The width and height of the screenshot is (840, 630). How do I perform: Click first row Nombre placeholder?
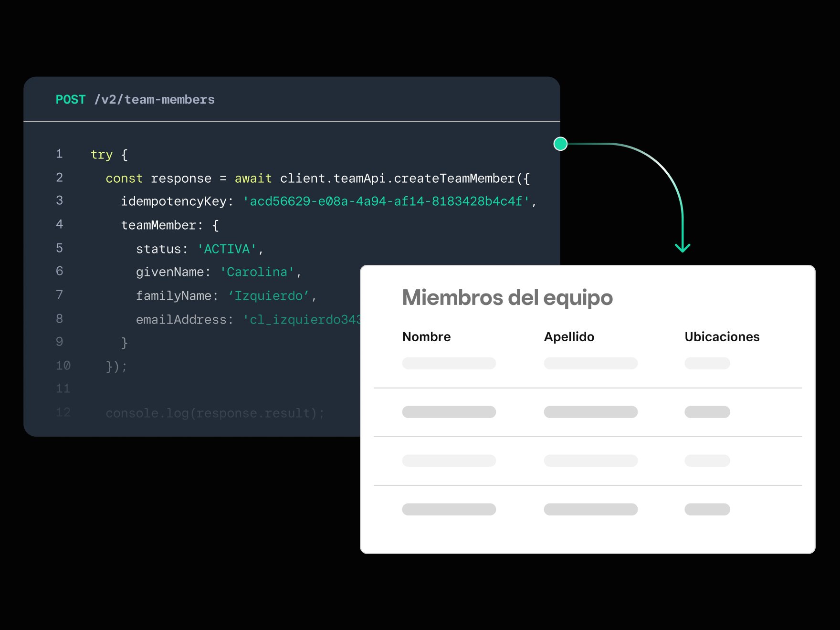pyautogui.click(x=449, y=363)
